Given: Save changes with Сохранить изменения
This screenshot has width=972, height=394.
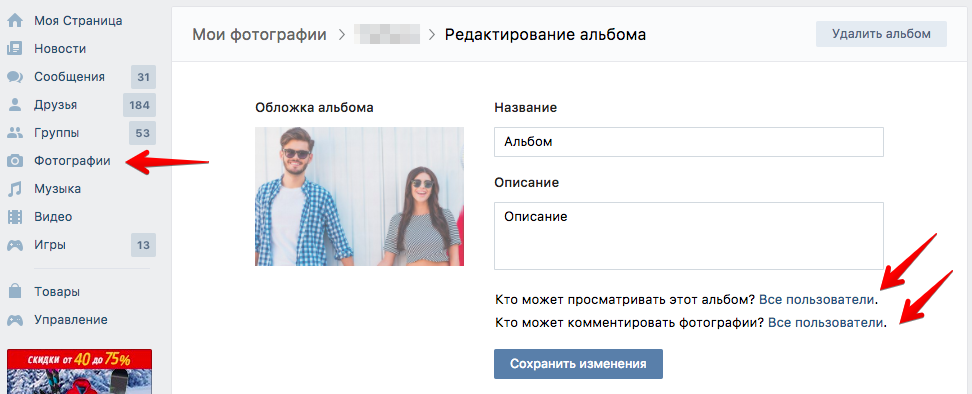Looking at the screenshot, I should [578, 364].
